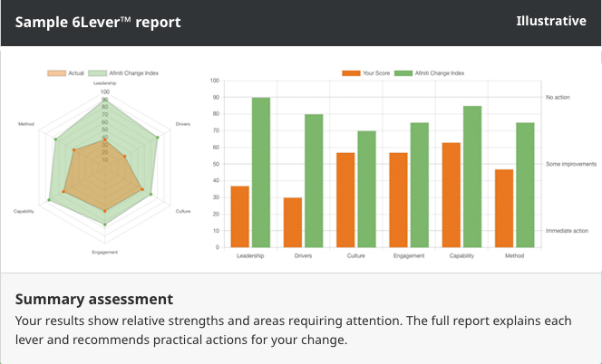The width and height of the screenshot is (602, 364).
Task: Toggle 'Your Score' legend label on bar chart
Action: pos(376,73)
